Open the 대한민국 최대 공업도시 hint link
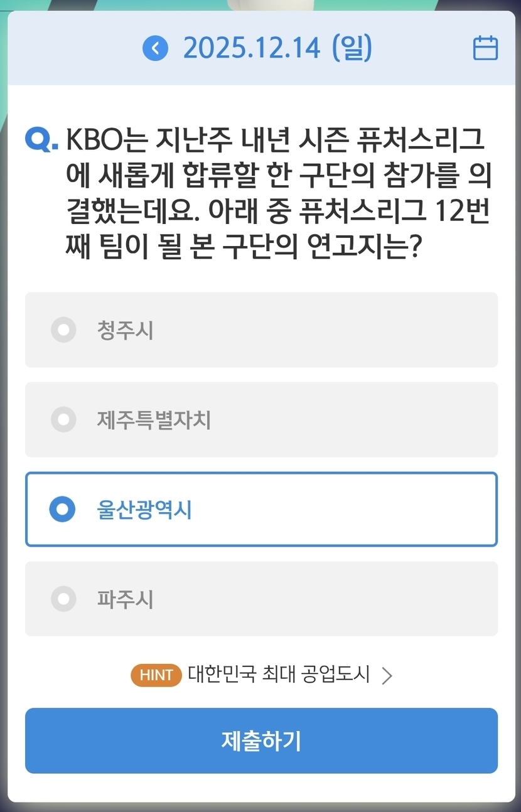Viewport: 521px width, 812px height. click(x=279, y=675)
